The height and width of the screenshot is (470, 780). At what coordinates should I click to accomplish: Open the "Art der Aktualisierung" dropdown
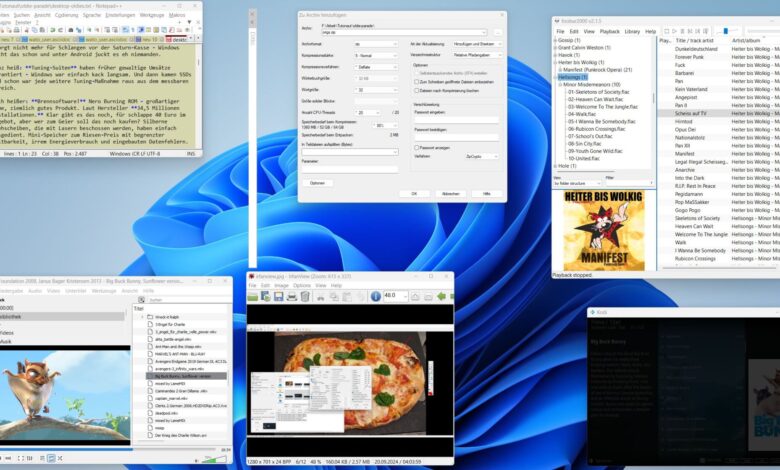[477, 44]
